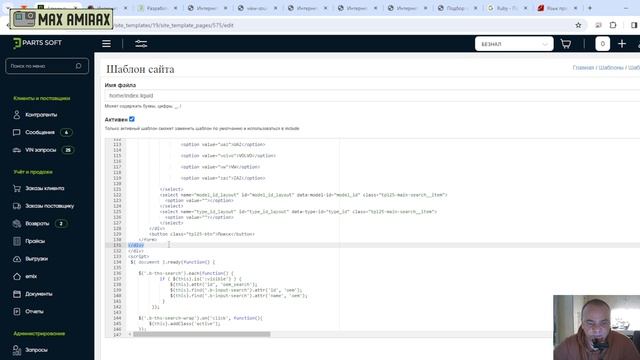The width and height of the screenshot is (640, 360).
Task: Open the browser extensions puzzle icon
Action: pyautogui.click(x=613, y=25)
